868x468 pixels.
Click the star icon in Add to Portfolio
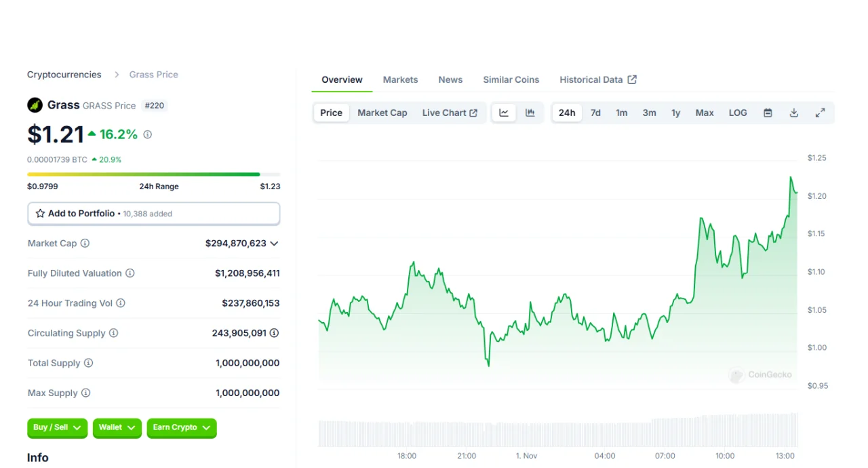(x=40, y=213)
